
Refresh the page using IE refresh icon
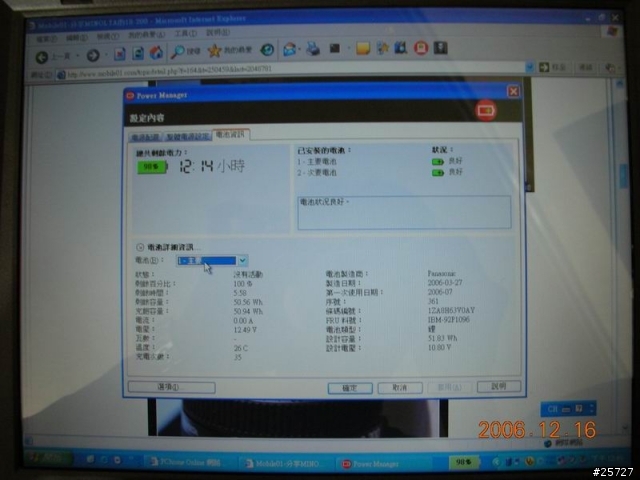(x=138, y=53)
